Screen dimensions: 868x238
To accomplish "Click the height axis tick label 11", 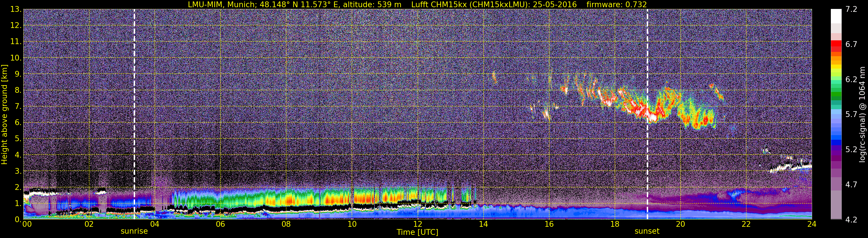I will point(16,41).
